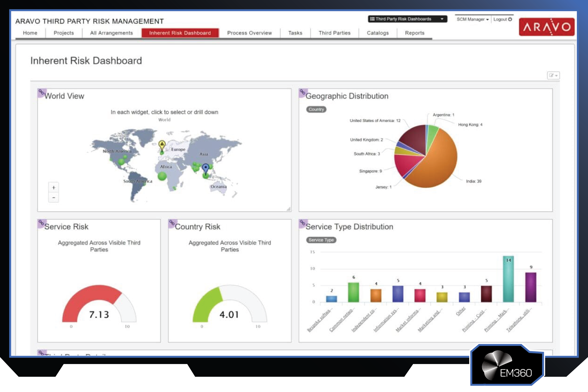Image resolution: width=588 pixels, height=392 pixels.
Task: Click the 'Jersey: 1' pie label
Action: pyautogui.click(x=383, y=187)
